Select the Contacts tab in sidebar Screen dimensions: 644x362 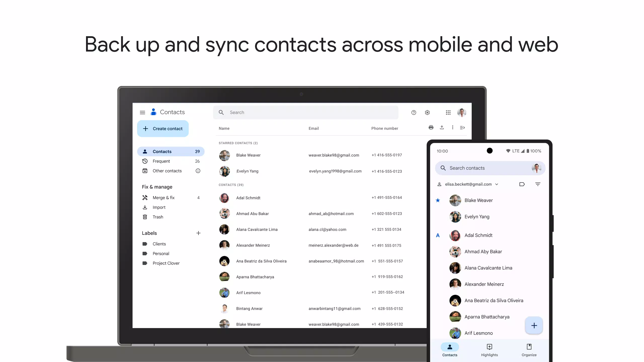point(170,151)
